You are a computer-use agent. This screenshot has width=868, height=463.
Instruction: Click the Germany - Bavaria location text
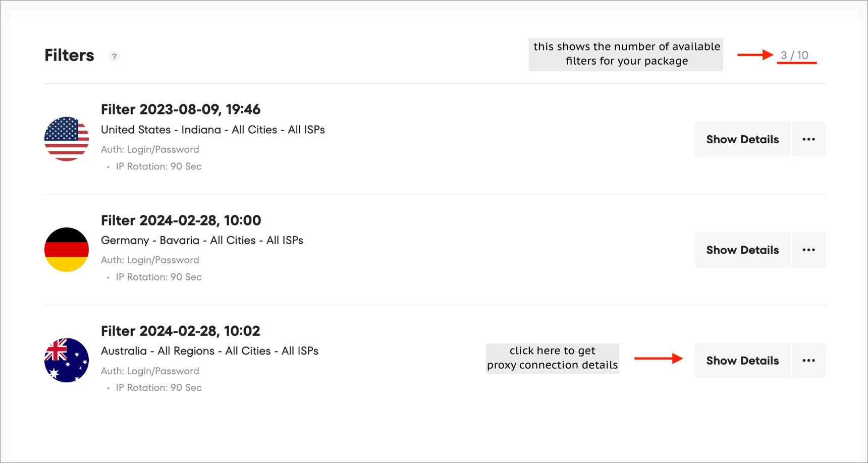click(x=202, y=241)
